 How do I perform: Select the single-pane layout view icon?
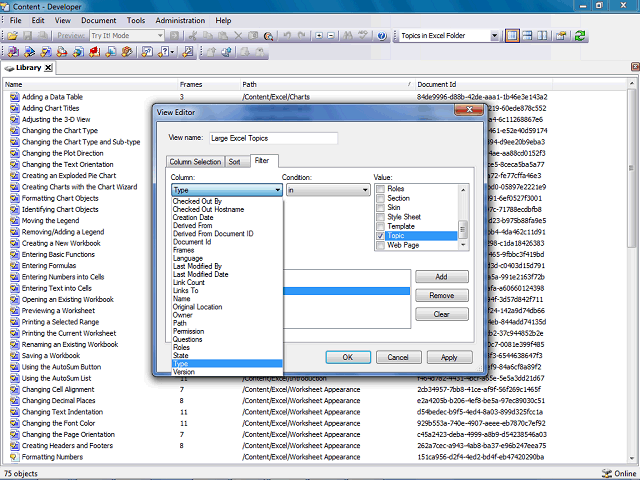pos(512,36)
